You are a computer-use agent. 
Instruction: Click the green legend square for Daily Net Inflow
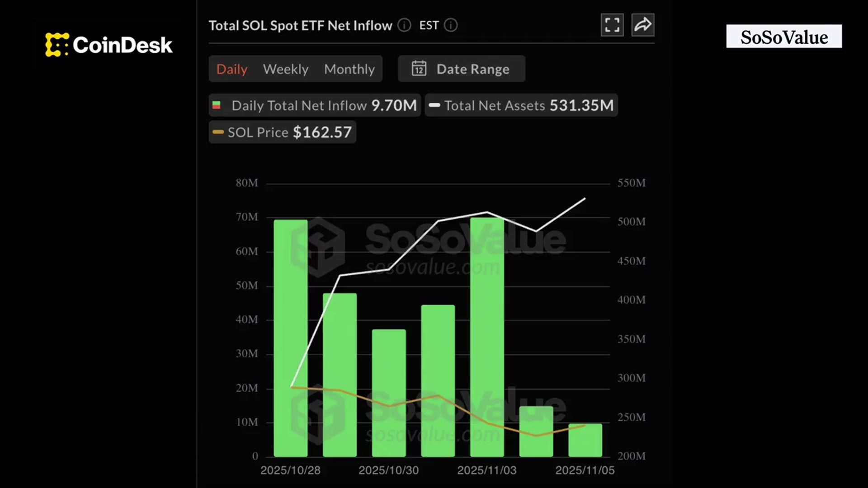[217, 105]
